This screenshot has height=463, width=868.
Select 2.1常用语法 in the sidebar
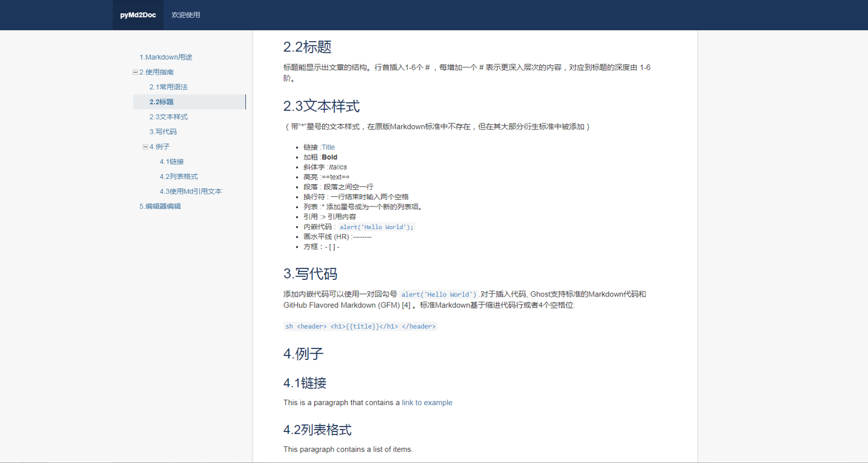169,87
